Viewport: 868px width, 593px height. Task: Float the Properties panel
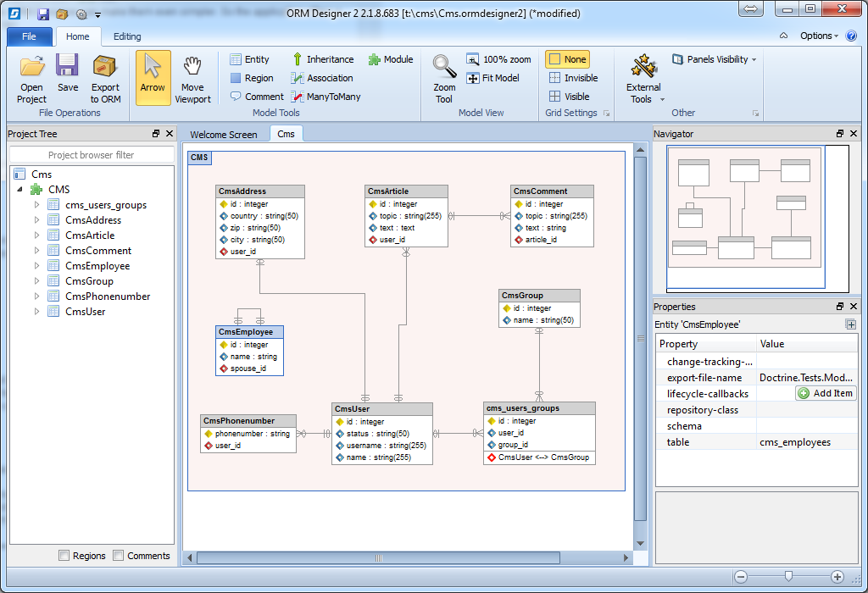(x=840, y=306)
